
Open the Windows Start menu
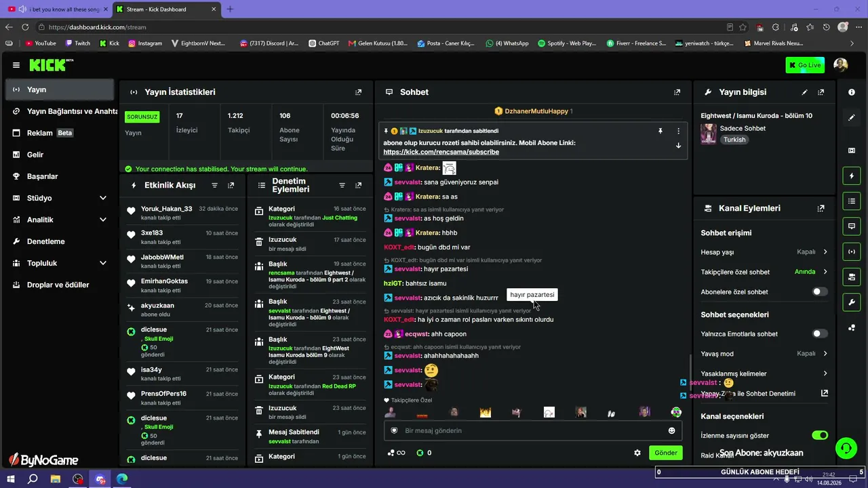click(11, 479)
